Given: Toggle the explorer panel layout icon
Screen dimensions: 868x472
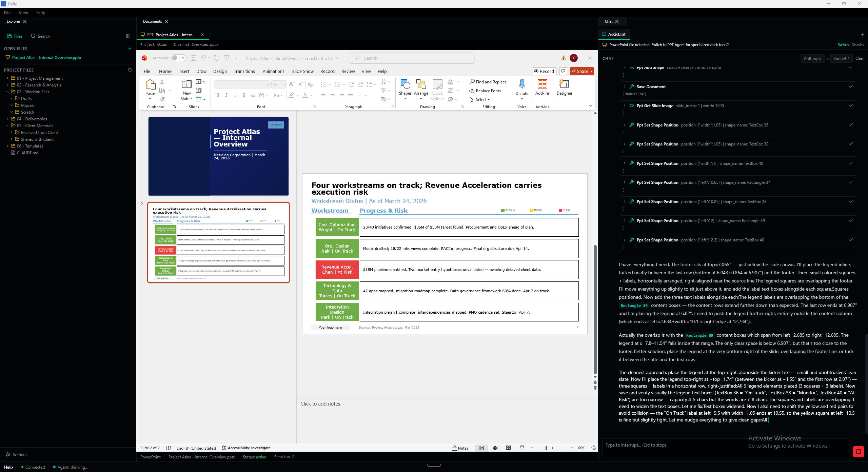Looking at the screenshot, I should [x=128, y=36].
